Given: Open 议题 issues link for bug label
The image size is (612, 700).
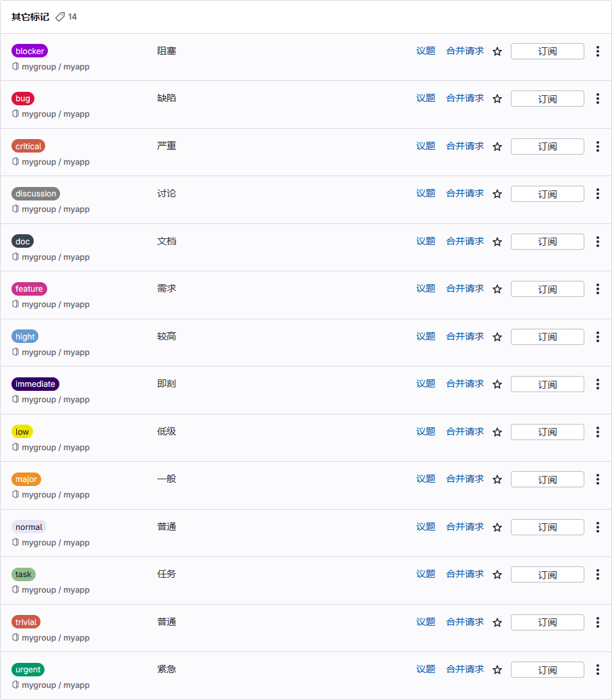Looking at the screenshot, I should pos(426,98).
